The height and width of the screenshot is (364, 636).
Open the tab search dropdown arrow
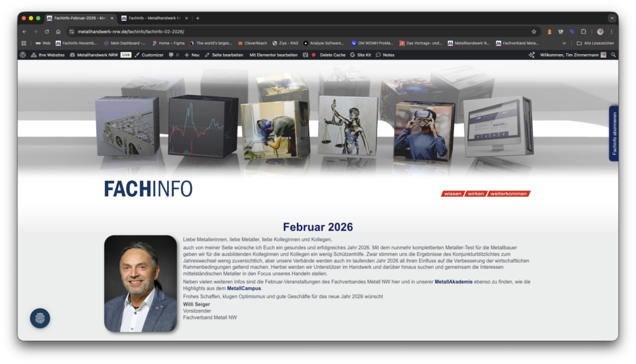click(612, 18)
